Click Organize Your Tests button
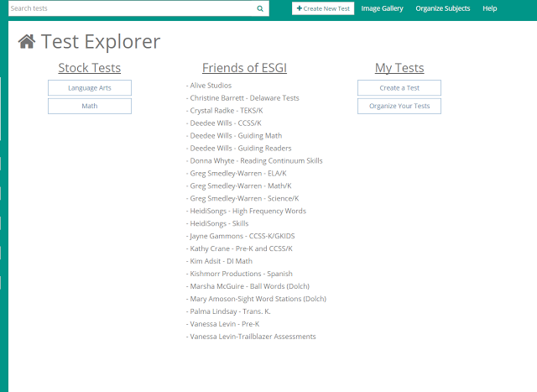The image size is (537, 392). (399, 107)
